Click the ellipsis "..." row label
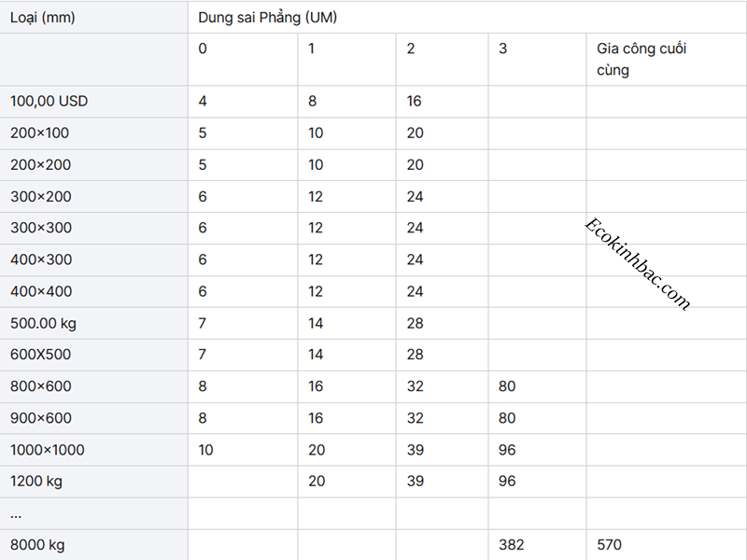 point(16,513)
